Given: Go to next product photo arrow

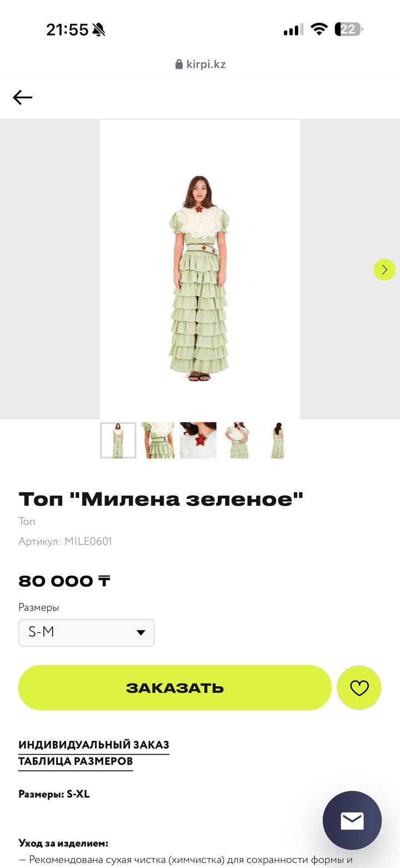Looking at the screenshot, I should click(x=384, y=270).
